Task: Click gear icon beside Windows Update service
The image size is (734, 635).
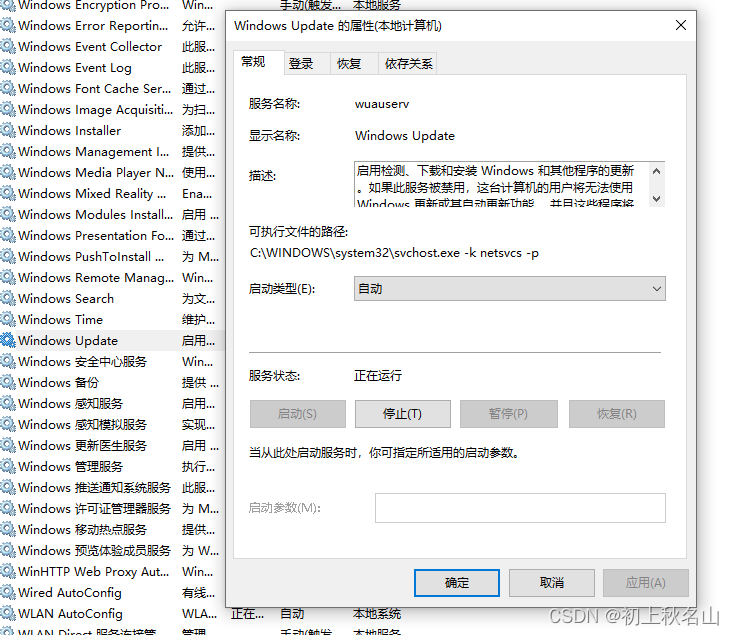Action: pyautogui.click(x=8, y=340)
